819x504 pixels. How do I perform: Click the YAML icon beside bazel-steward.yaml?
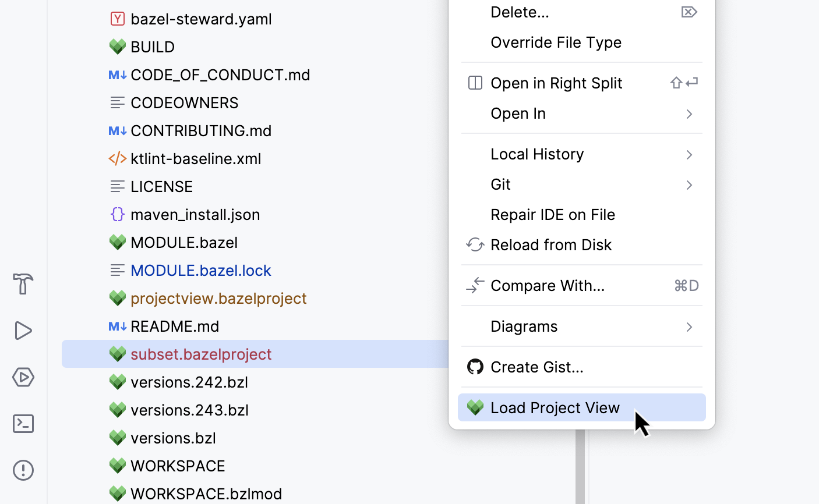pyautogui.click(x=117, y=19)
